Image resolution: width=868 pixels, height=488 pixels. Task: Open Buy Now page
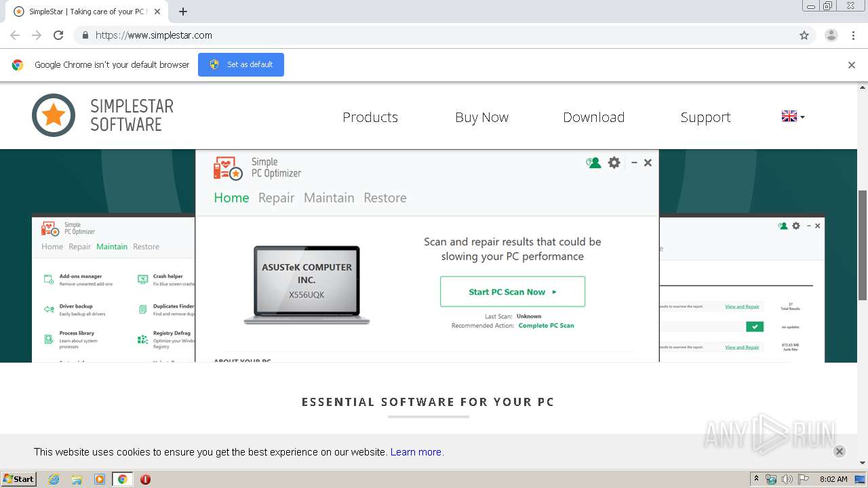click(x=481, y=117)
